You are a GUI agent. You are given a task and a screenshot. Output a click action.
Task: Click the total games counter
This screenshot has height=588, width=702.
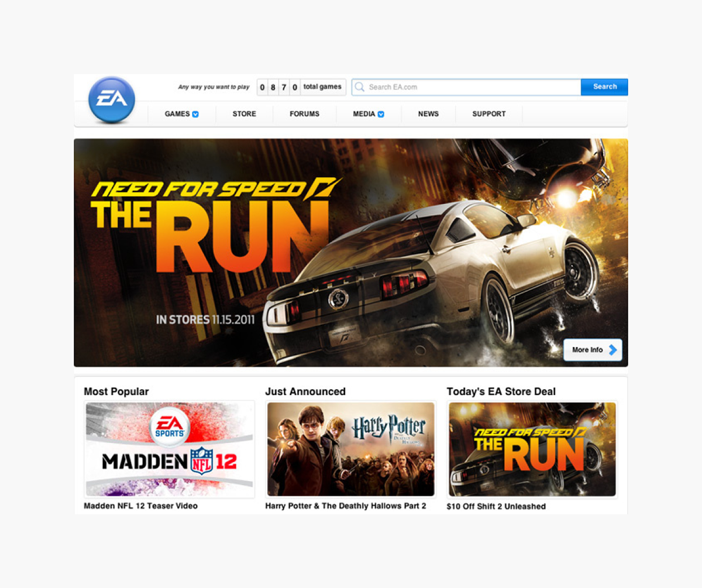coord(301,87)
